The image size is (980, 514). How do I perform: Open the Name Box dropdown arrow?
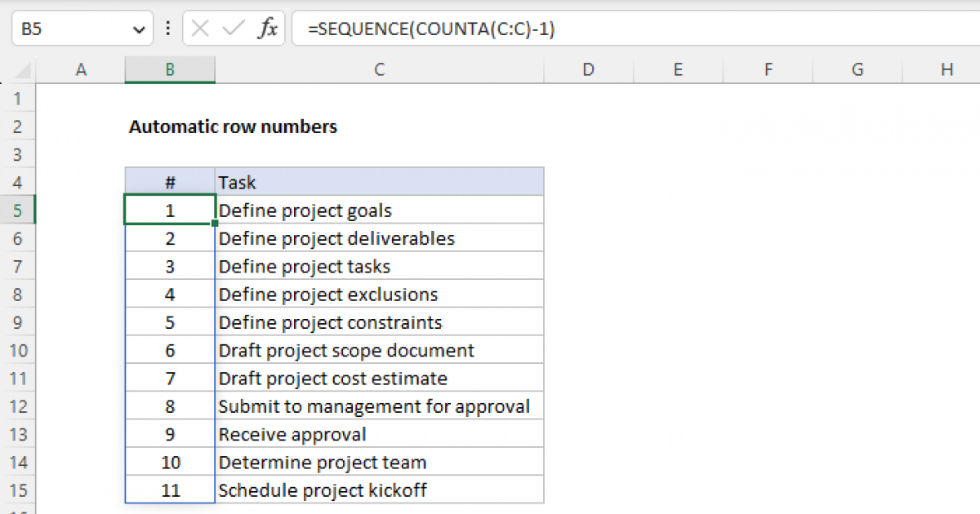tap(136, 30)
